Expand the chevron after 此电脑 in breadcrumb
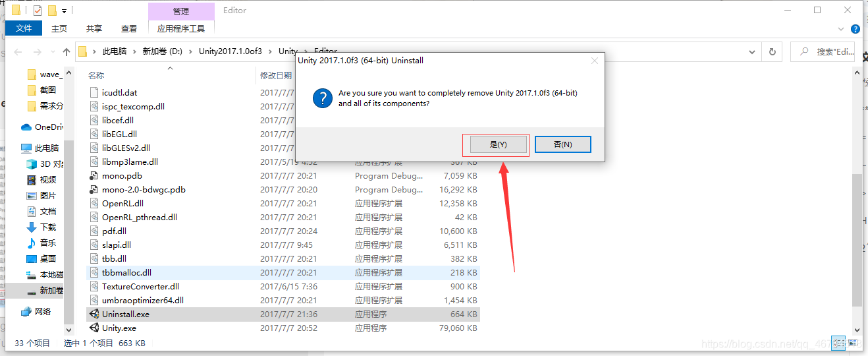This screenshot has width=868, height=356. click(134, 51)
